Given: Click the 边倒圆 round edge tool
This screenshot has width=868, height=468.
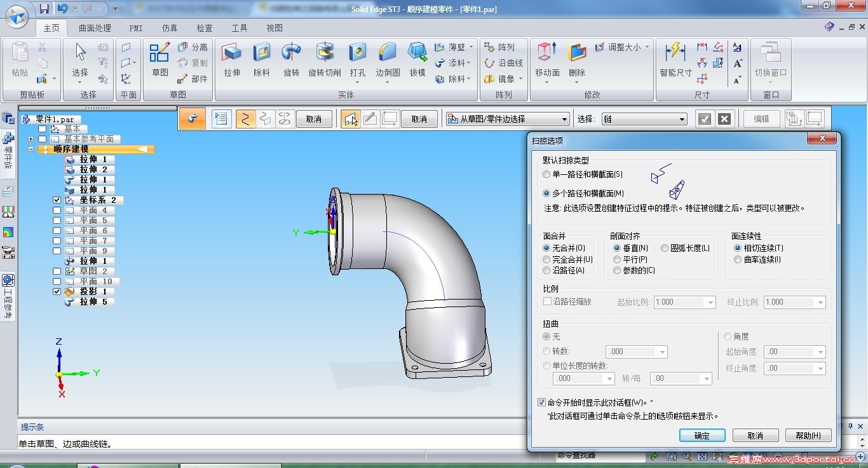Looking at the screenshot, I should pos(388,60).
